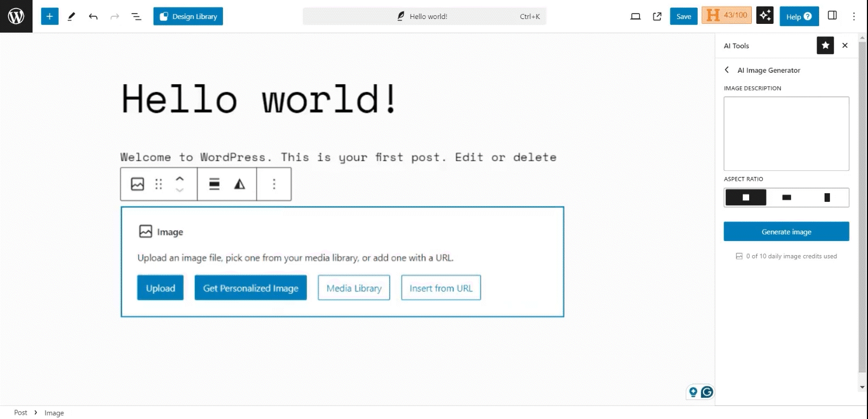
Task: Select landscape aspect ratio
Action: coord(787,198)
